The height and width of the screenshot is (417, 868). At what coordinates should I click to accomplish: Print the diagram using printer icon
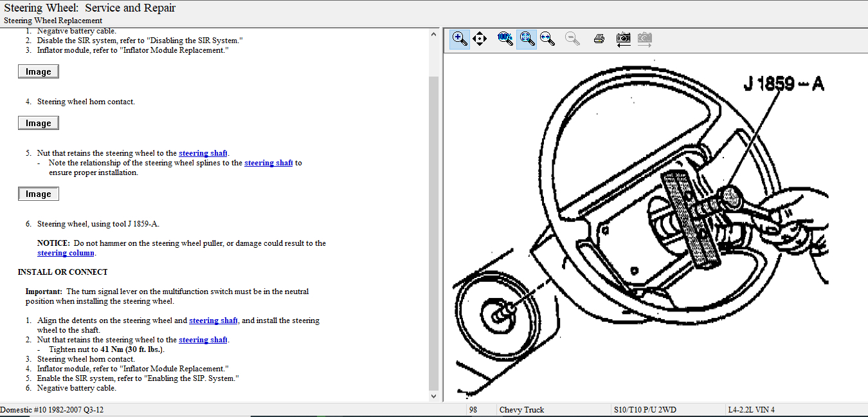point(599,39)
